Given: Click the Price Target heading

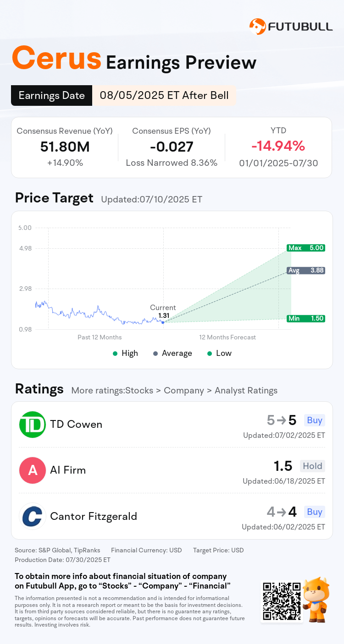Looking at the screenshot, I should [x=54, y=198].
